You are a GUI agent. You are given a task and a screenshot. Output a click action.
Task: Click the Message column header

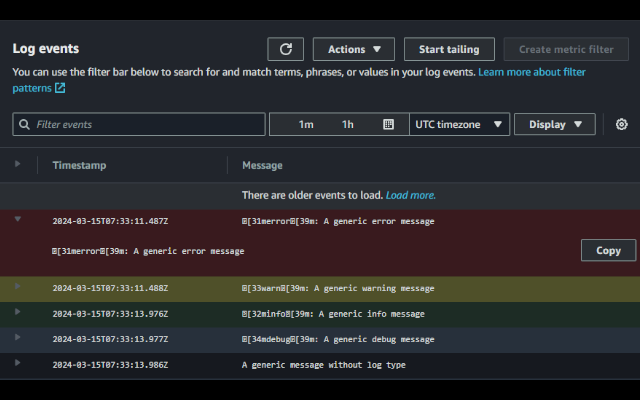tap(262, 165)
